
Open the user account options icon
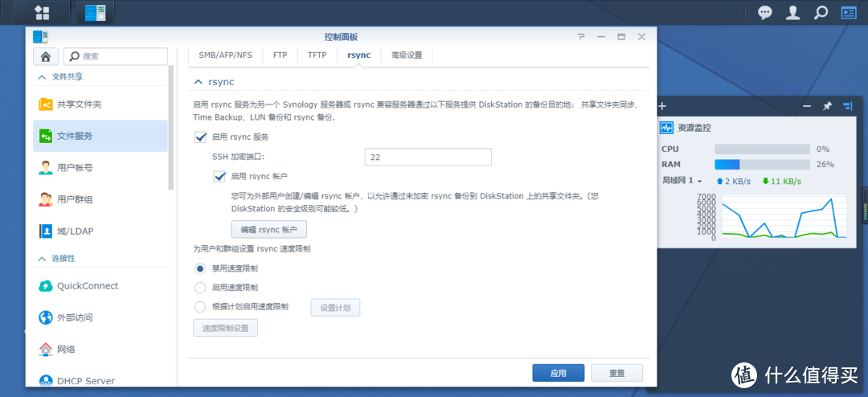[793, 12]
